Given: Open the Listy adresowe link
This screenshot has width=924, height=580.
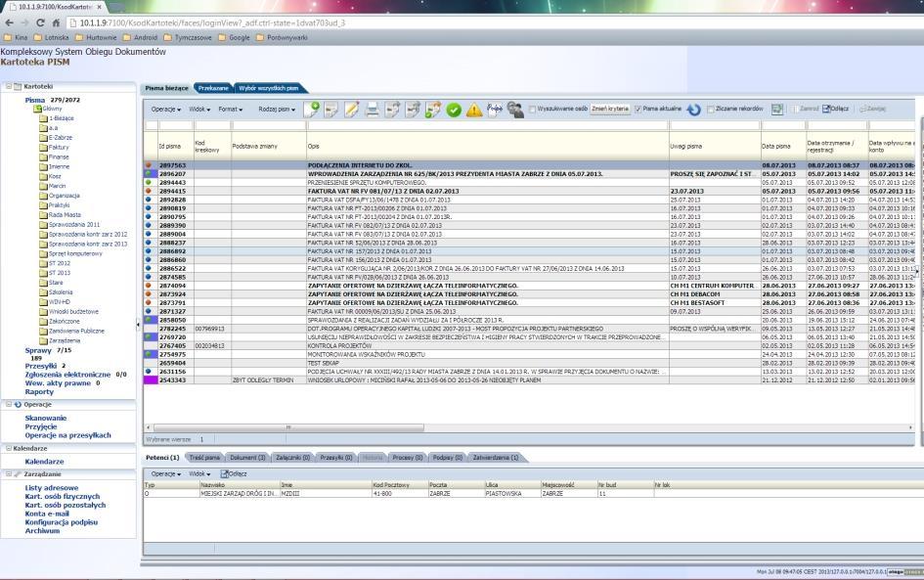Looking at the screenshot, I should (51, 488).
